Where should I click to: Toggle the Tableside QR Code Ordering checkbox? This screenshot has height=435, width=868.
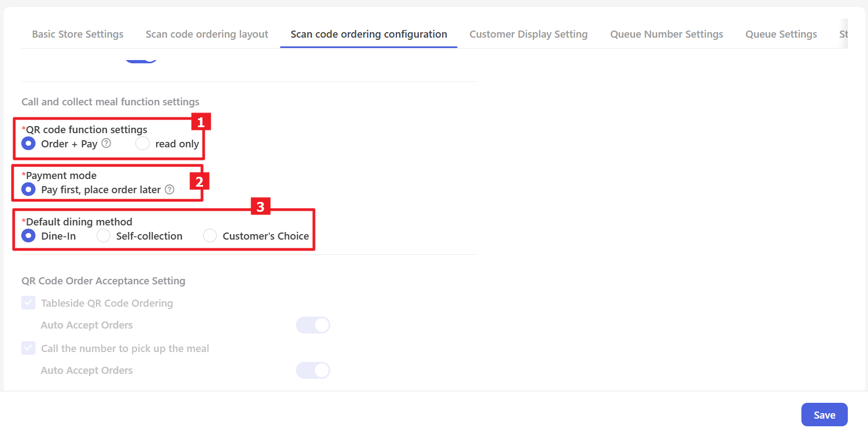pyautogui.click(x=28, y=303)
